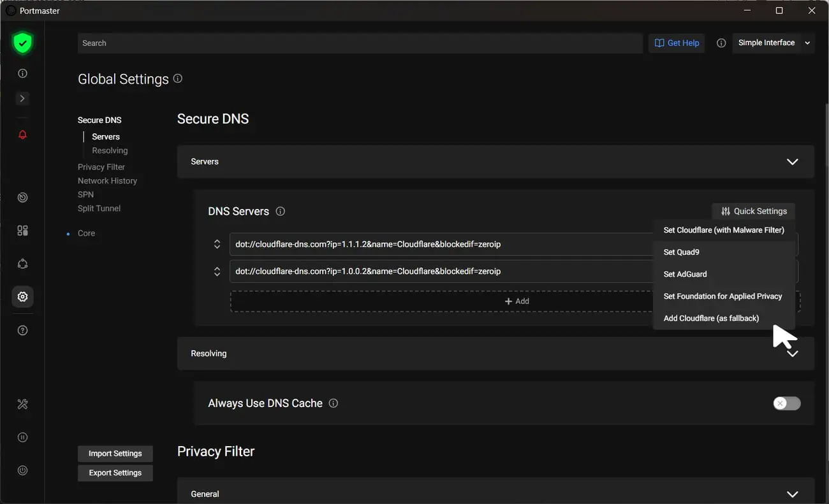This screenshot has height=504, width=829.
Task: Open the apps grid icon in sidebar
Action: coord(22,231)
